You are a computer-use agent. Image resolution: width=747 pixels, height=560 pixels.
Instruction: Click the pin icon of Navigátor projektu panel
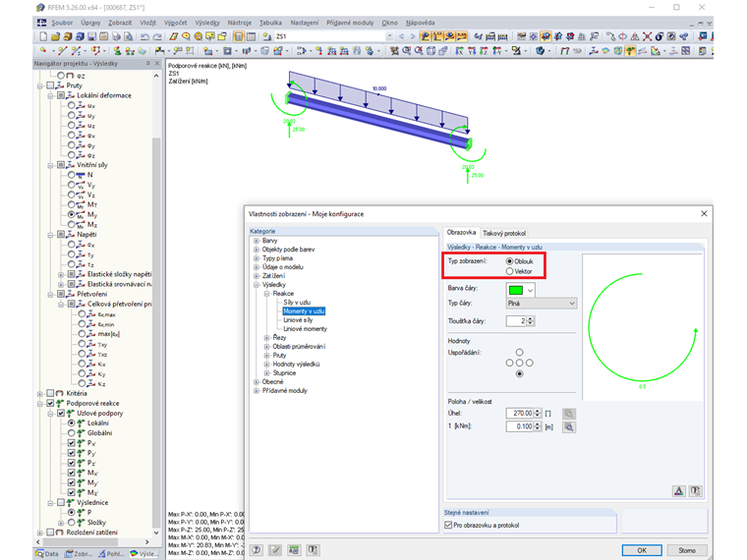coord(147,63)
